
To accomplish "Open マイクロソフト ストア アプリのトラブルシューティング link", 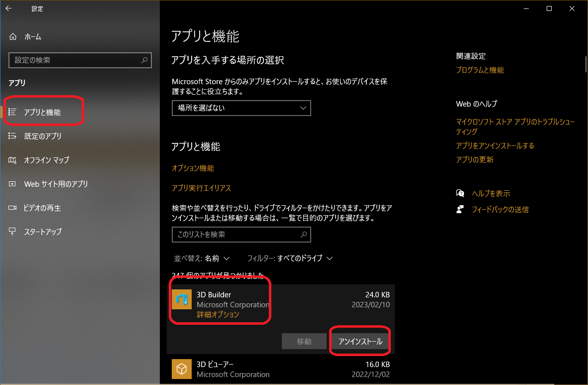I will click(515, 127).
